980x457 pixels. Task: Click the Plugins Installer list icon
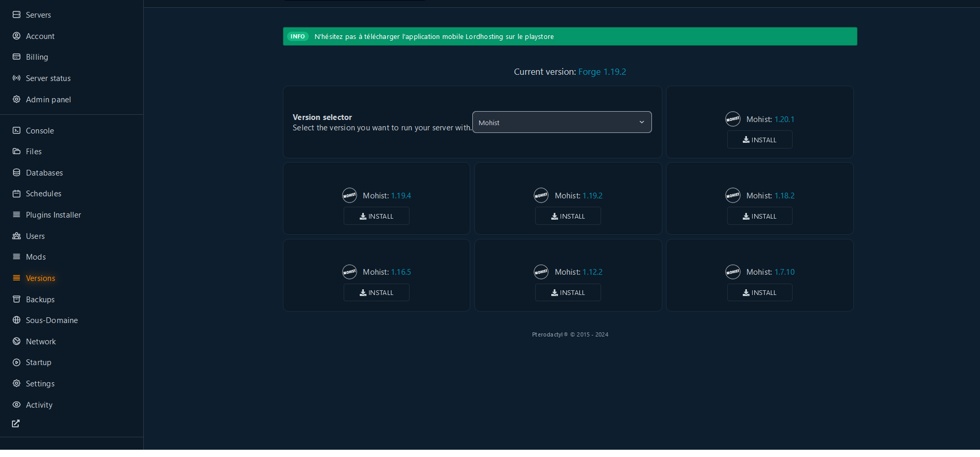pyautogui.click(x=17, y=214)
